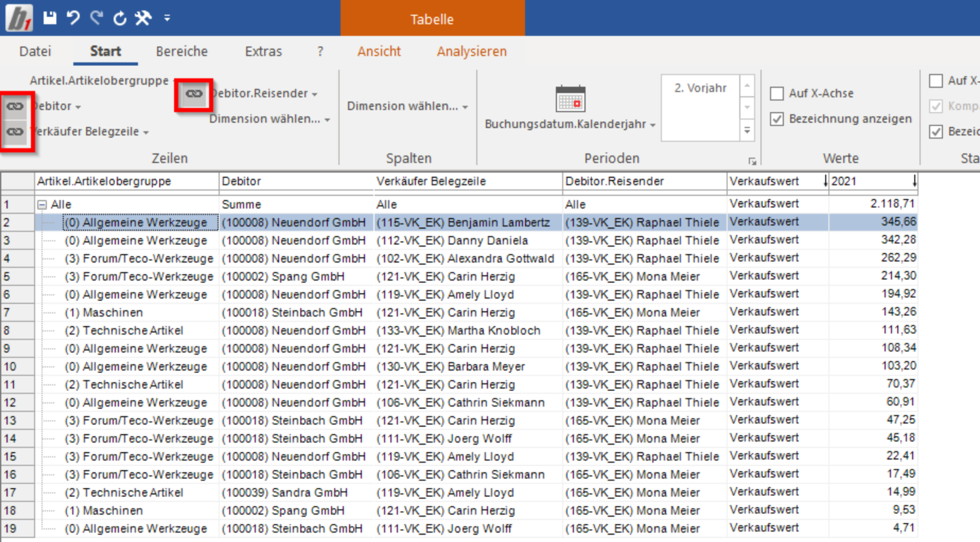This screenshot has height=542, width=980.
Task: Toggle the cut-off Bezeic checkbox at right
Action: click(x=936, y=132)
